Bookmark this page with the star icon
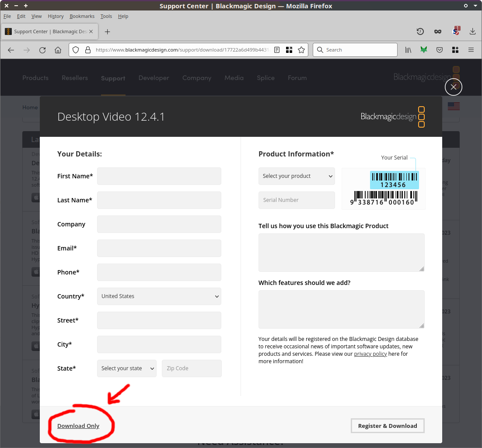This screenshot has width=482, height=448. pyautogui.click(x=301, y=50)
